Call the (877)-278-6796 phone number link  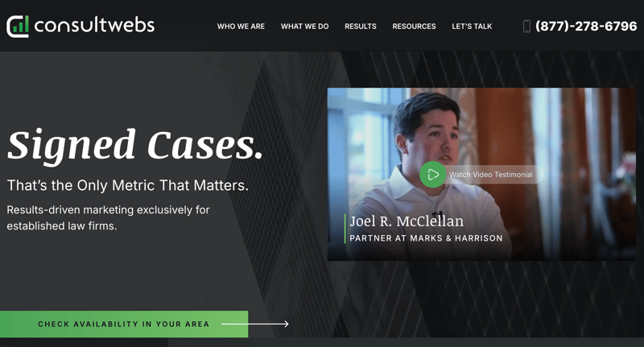pos(586,27)
